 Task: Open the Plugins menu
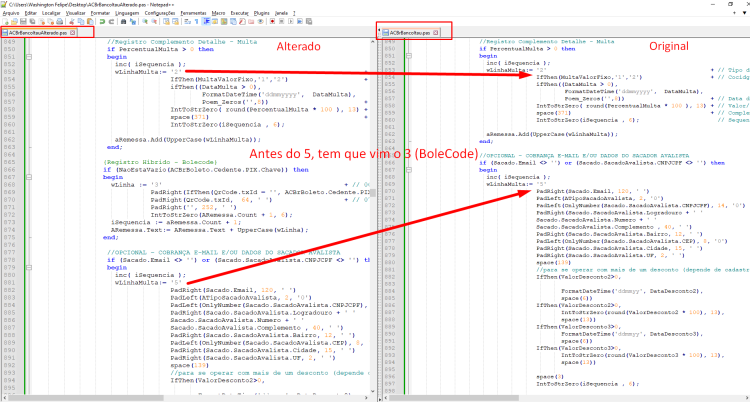262,13
